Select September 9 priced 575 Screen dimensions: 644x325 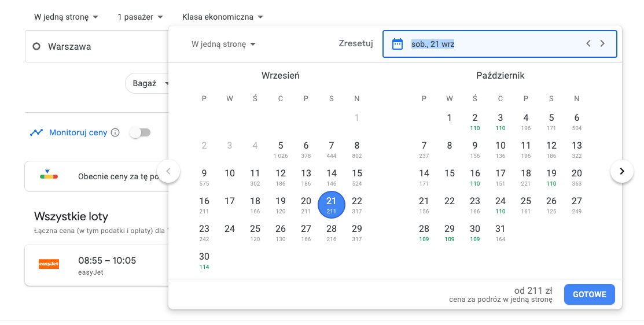pyautogui.click(x=204, y=178)
